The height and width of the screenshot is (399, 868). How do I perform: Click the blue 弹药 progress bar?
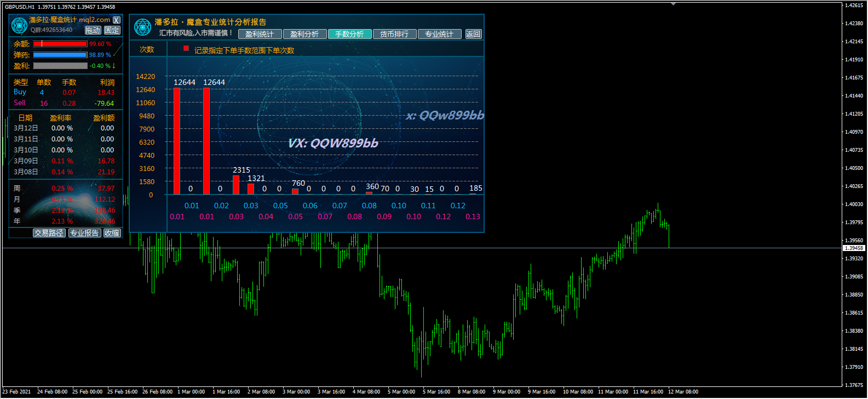[60, 55]
